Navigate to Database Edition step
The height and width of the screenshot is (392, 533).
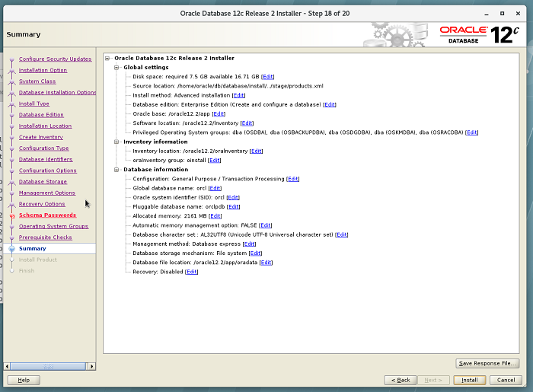(41, 115)
